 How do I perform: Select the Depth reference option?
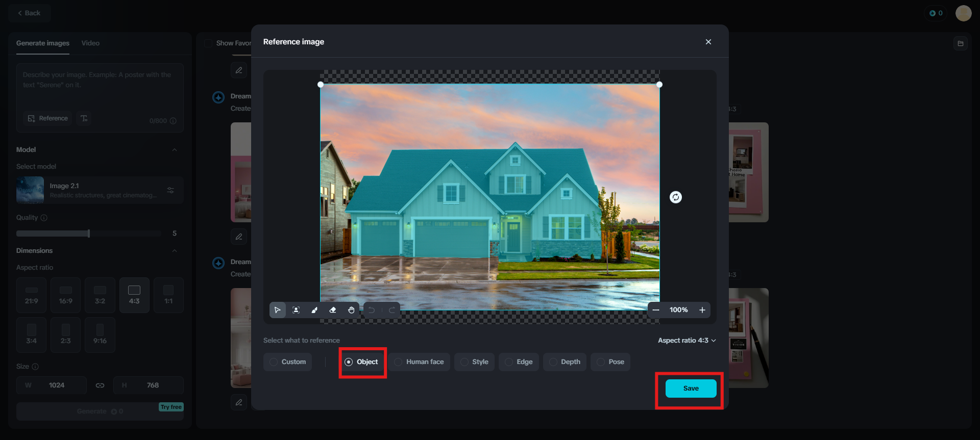point(565,362)
